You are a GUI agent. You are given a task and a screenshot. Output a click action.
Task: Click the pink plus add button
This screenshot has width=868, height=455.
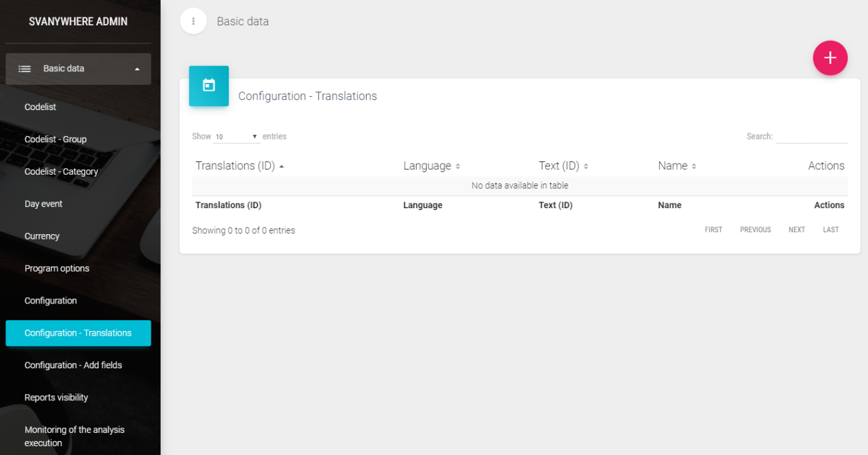[x=830, y=58]
